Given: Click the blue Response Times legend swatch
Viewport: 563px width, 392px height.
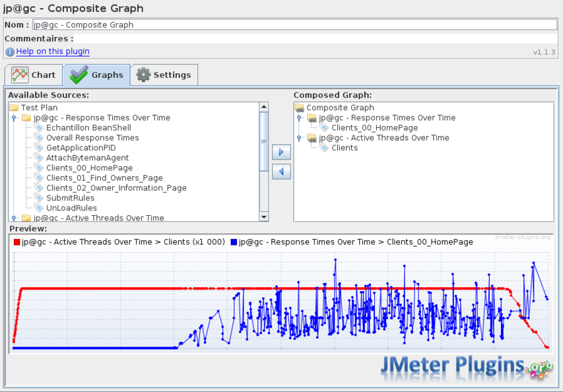Looking at the screenshot, I should [x=234, y=242].
